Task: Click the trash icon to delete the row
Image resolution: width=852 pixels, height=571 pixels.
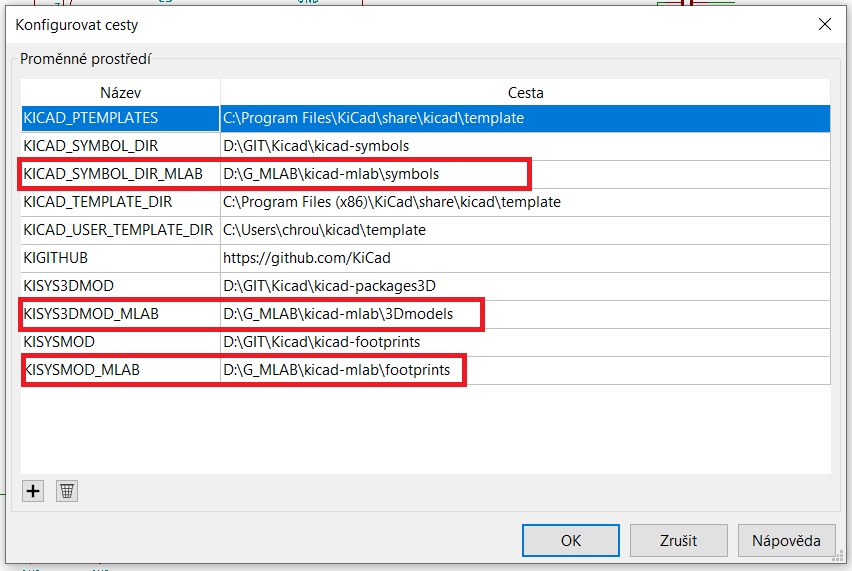Action: pos(66,491)
